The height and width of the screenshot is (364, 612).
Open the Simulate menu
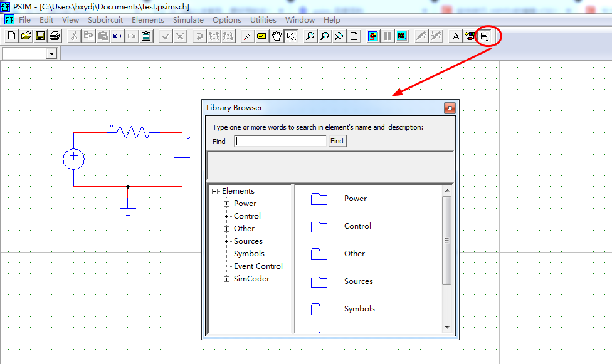click(x=188, y=20)
